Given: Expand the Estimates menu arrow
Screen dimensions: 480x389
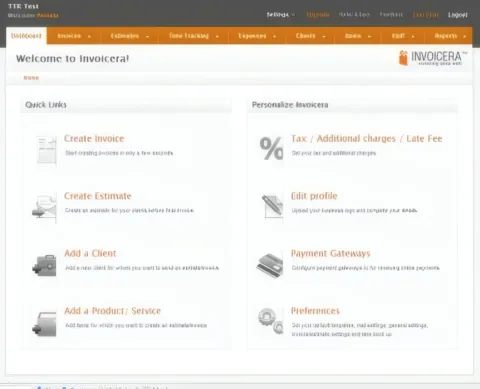Looking at the screenshot, I should (147, 36).
